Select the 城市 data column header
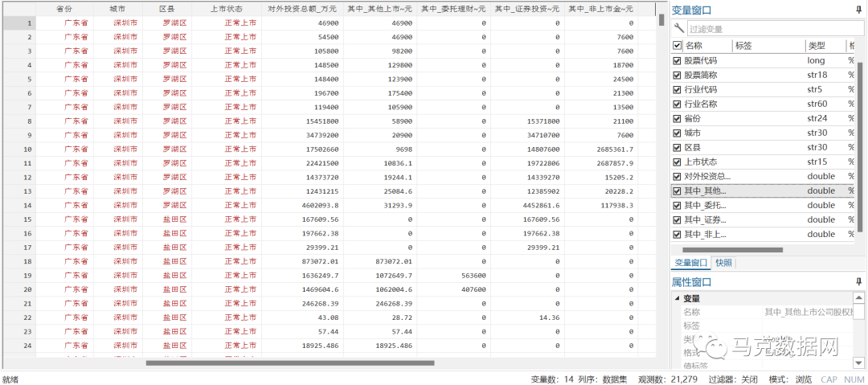Screen dimensions: 868x385 (x=117, y=10)
